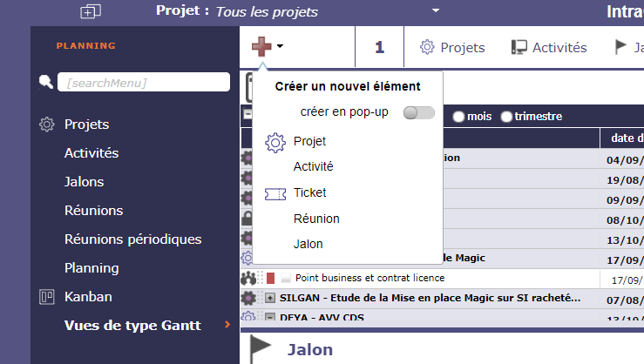Click the meeting people icon in the Point business row
Viewport: 644px width, 364px height.
(x=248, y=278)
